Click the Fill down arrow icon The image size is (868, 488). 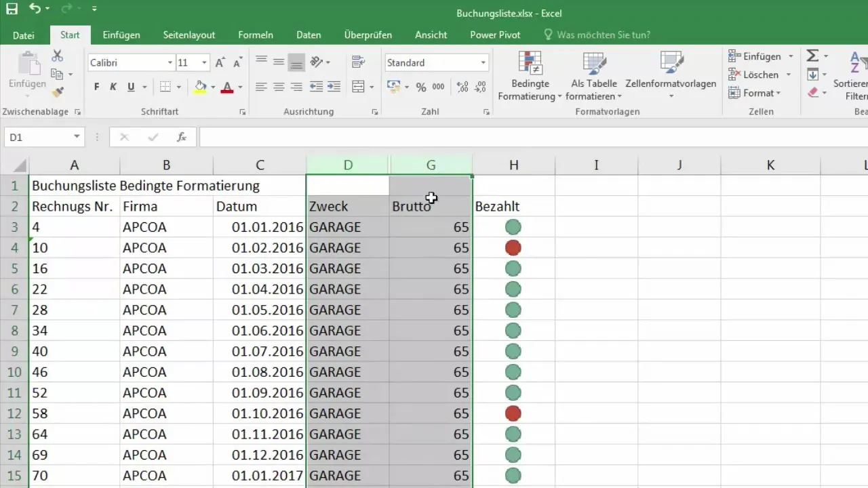tap(812, 74)
